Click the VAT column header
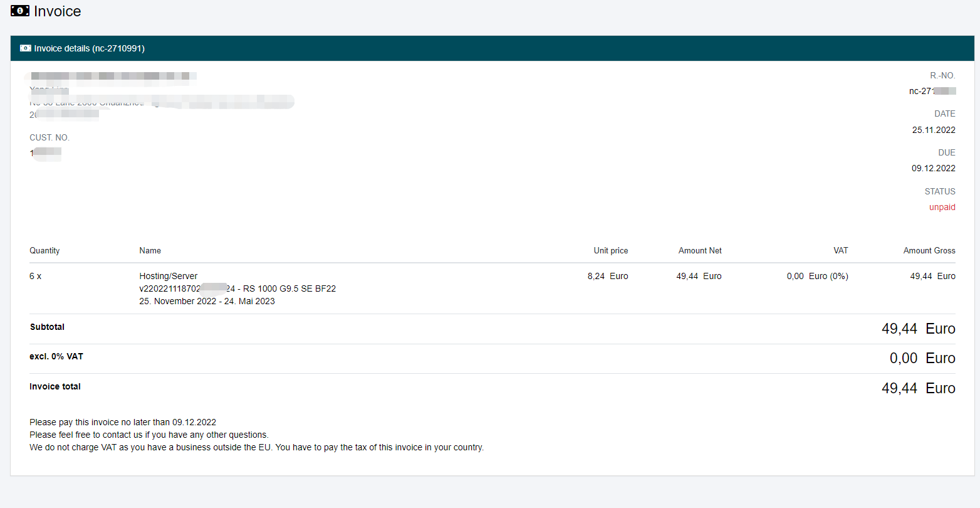 click(x=840, y=250)
